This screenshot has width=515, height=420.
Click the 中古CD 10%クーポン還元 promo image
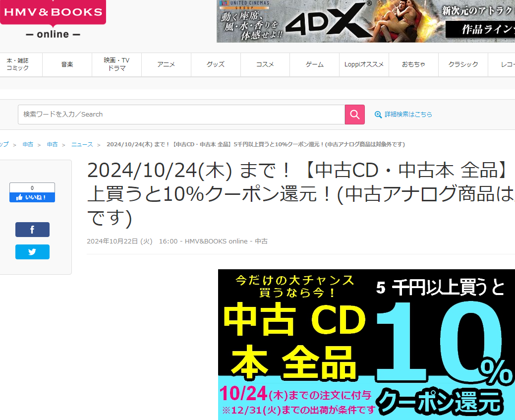point(366,345)
